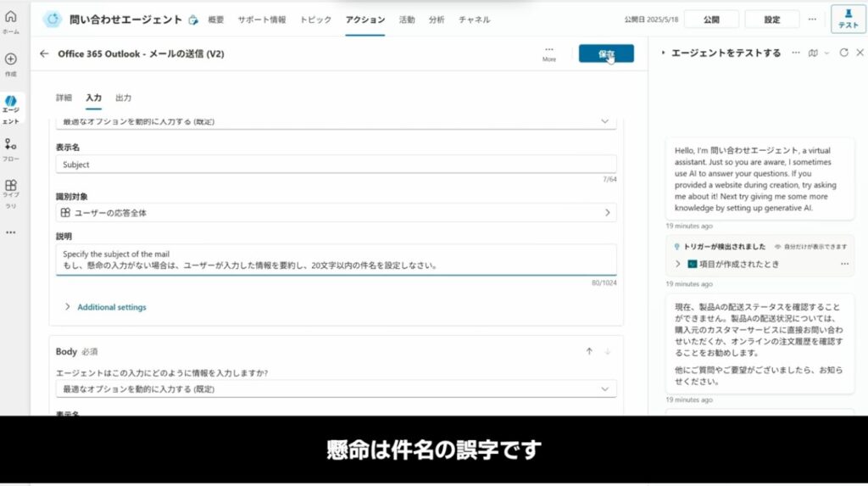Click the Subject display name text field
Viewport: 868px width, 486px height.
click(336, 165)
